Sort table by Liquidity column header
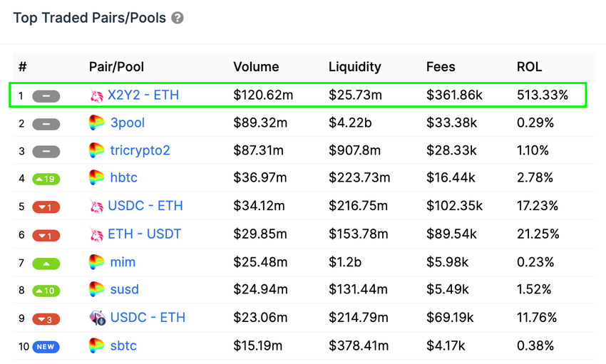This screenshot has width=606, height=364. (354, 67)
